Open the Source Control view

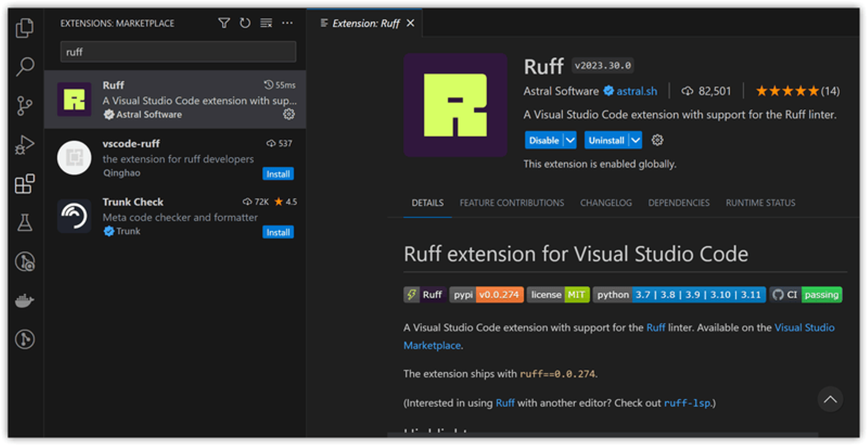(24, 105)
